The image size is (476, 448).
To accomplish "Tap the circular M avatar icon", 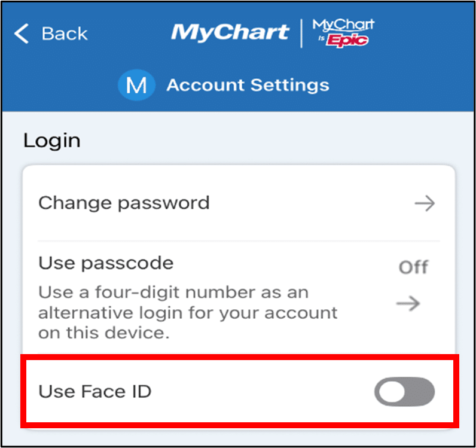I will [x=136, y=85].
